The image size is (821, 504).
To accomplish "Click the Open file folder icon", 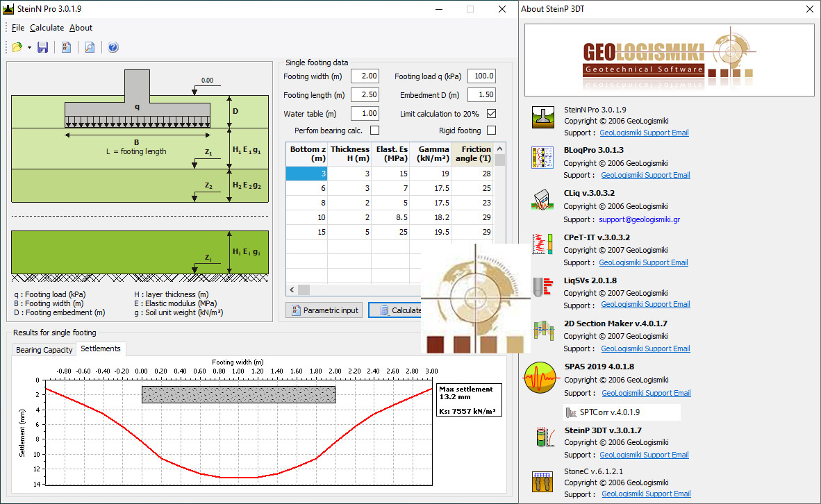I will tap(17, 47).
